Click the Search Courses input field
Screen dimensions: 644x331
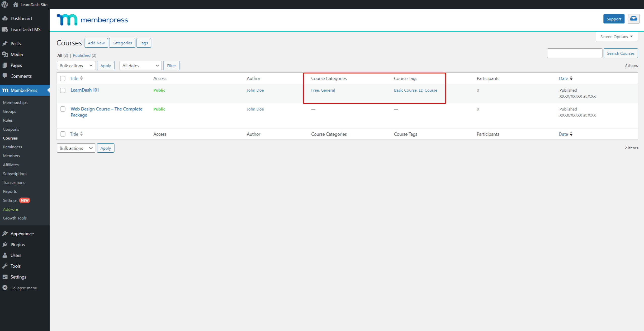(x=574, y=53)
